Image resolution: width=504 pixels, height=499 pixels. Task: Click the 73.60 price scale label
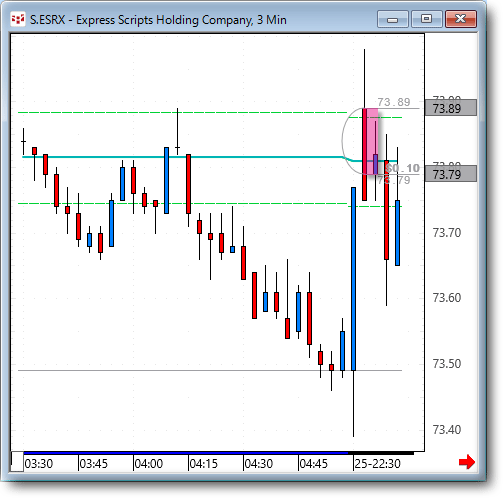click(x=447, y=297)
